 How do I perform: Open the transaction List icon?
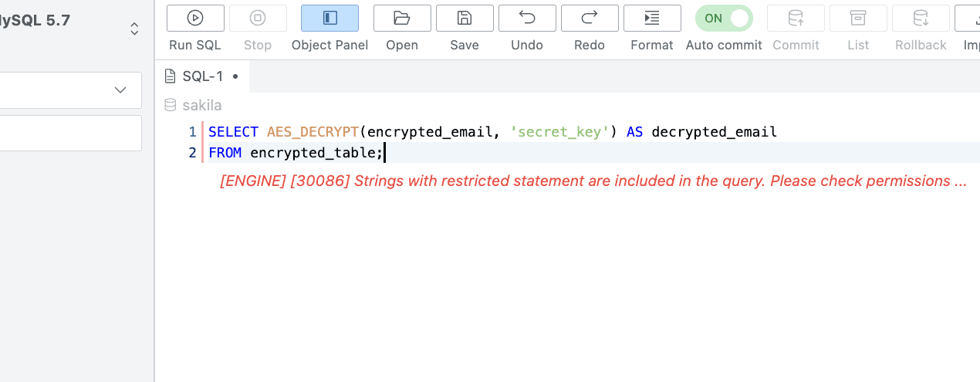click(858, 18)
